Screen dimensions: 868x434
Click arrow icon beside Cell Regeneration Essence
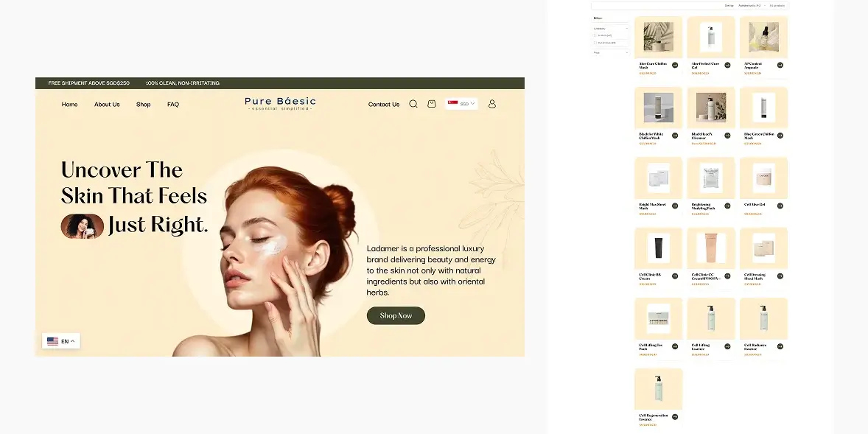(675, 417)
